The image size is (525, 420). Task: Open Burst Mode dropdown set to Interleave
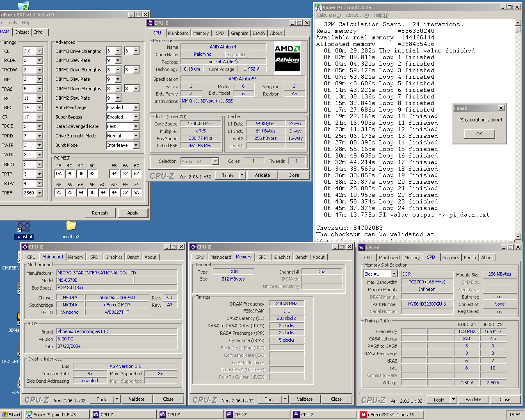[x=136, y=145]
